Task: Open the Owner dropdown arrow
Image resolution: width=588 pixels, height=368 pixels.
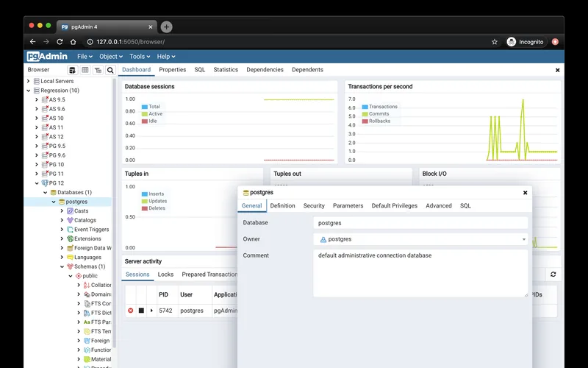Action: pyautogui.click(x=524, y=239)
